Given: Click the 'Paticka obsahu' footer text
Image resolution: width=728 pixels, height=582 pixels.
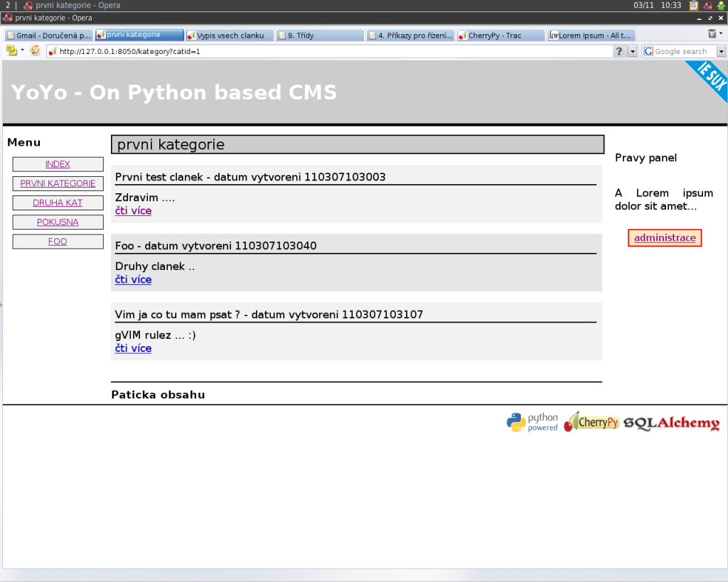Looking at the screenshot, I should tap(158, 394).
